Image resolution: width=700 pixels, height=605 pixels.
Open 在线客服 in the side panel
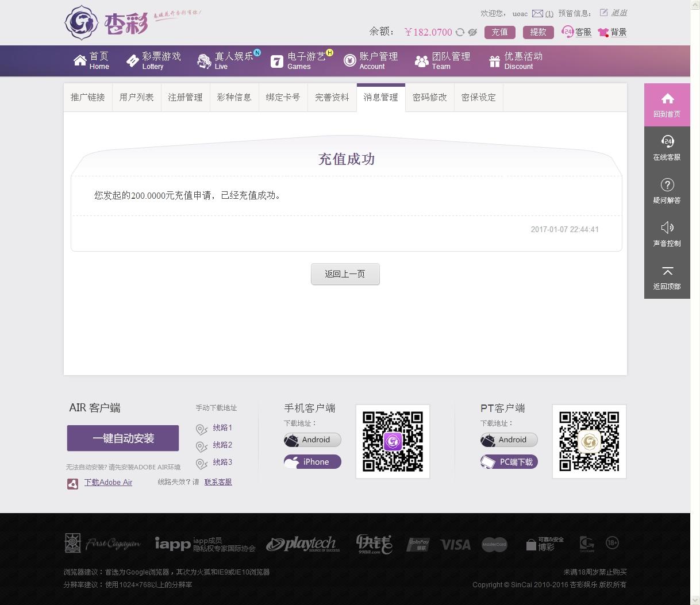[x=667, y=148]
